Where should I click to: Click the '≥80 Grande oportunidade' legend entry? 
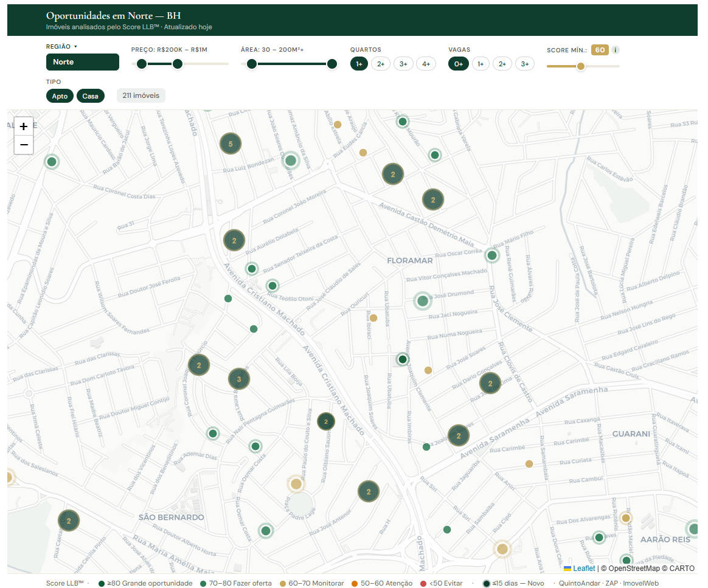point(145,584)
